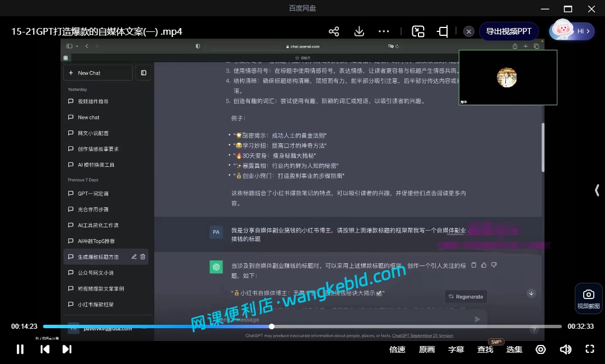Open the 字幕 subtitle options
605x364 pixels.
tap(455, 349)
